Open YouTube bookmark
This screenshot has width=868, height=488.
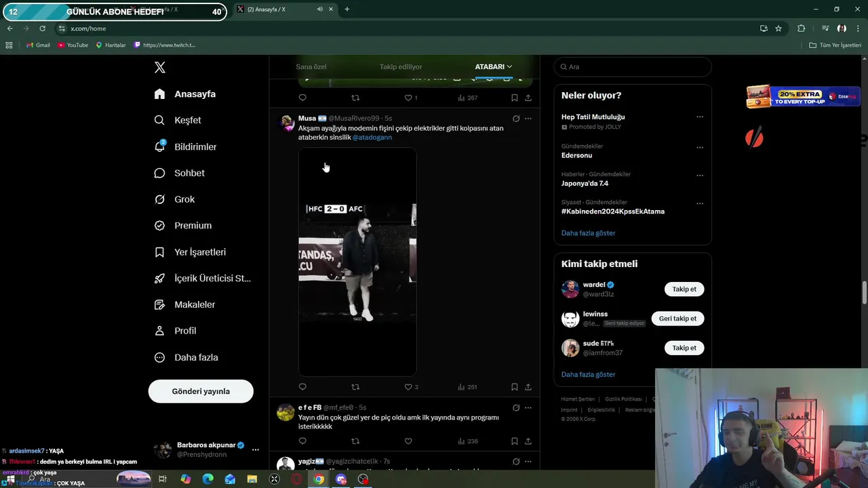pos(73,45)
